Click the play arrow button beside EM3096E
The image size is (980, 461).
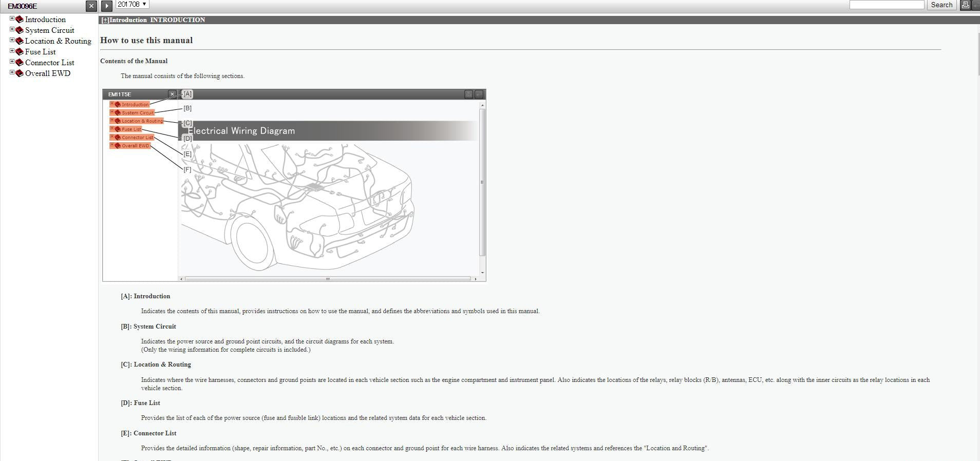tap(106, 6)
